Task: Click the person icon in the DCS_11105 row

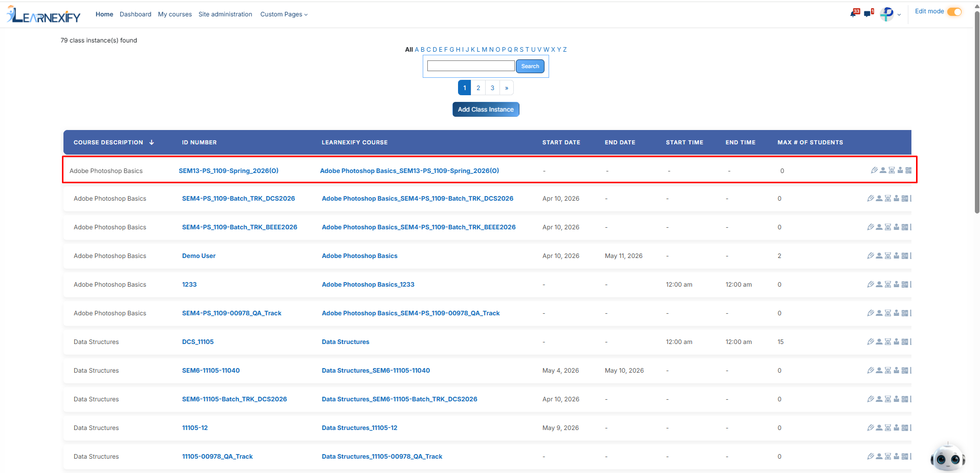Action: click(879, 342)
